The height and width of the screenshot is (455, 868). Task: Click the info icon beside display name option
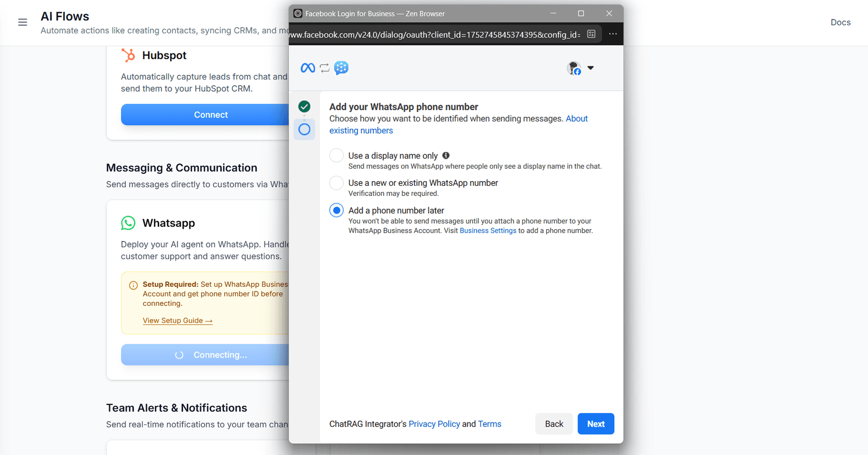[x=446, y=155]
